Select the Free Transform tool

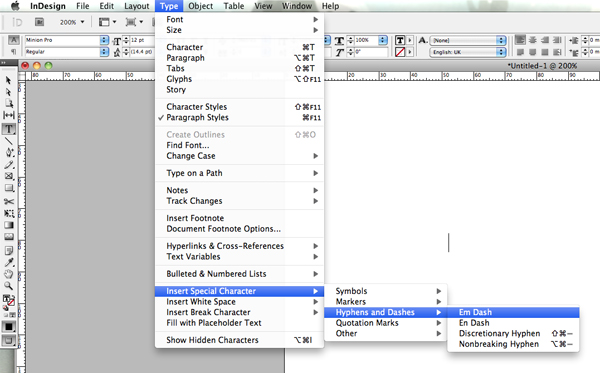click(x=8, y=213)
